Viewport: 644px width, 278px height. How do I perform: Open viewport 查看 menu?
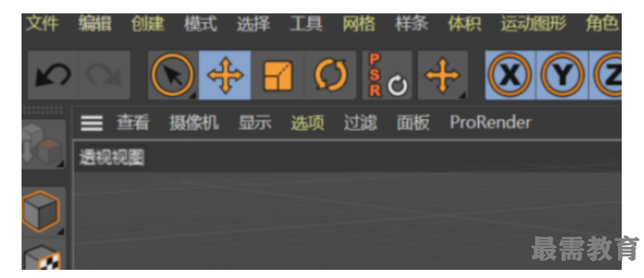(133, 123)
